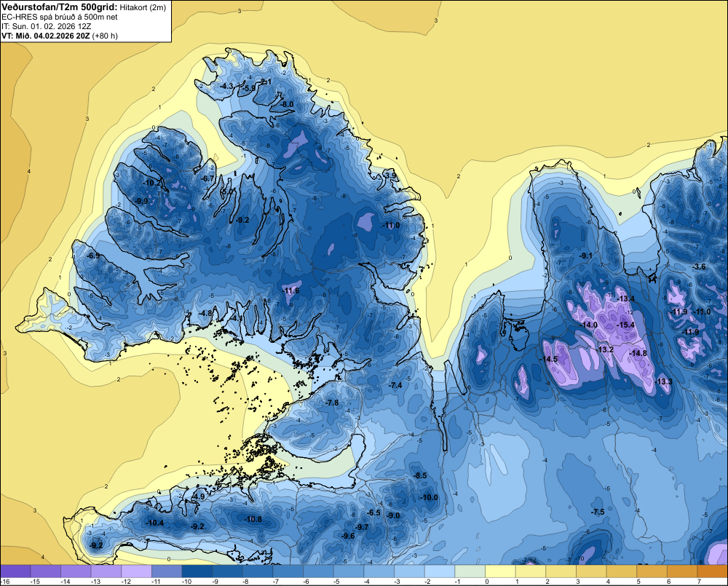The image size is (728, 586).
Task: Click the -9.1 temperature label
Action: [585, 256]
